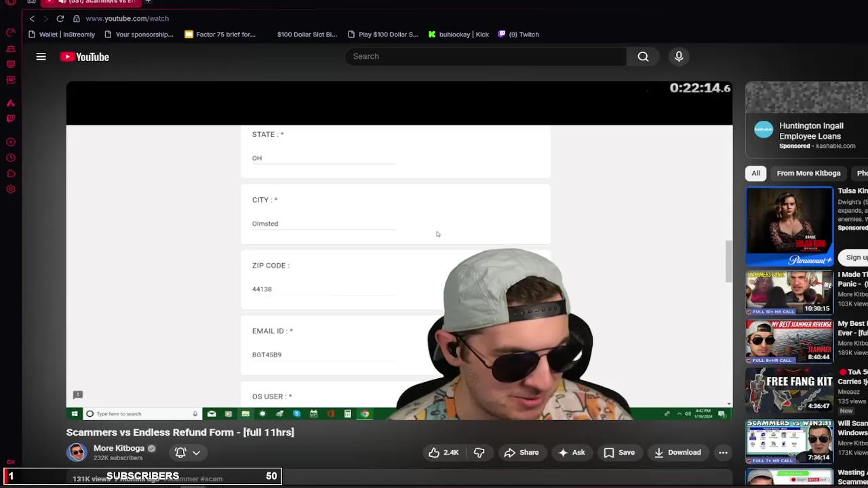Click the Kashable advertiser logo
Viewport: 868px width, 488px height.
point(764,130)
